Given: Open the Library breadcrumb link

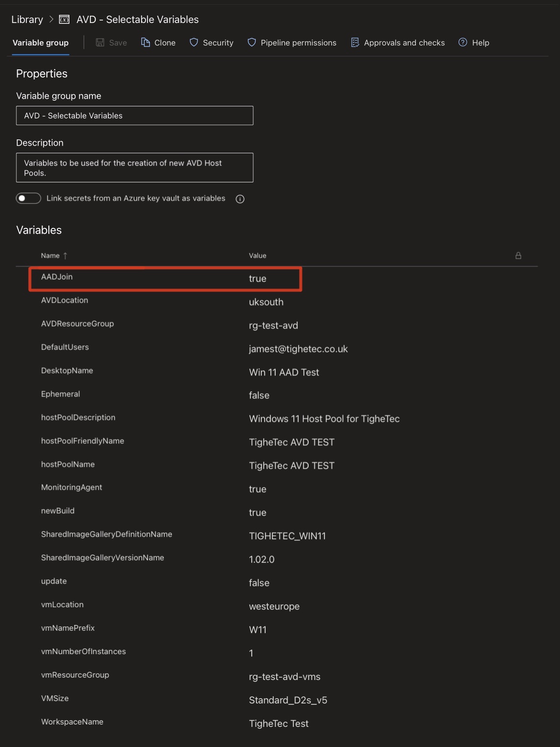Looking at the screenshot, I should tap(27, 20).
